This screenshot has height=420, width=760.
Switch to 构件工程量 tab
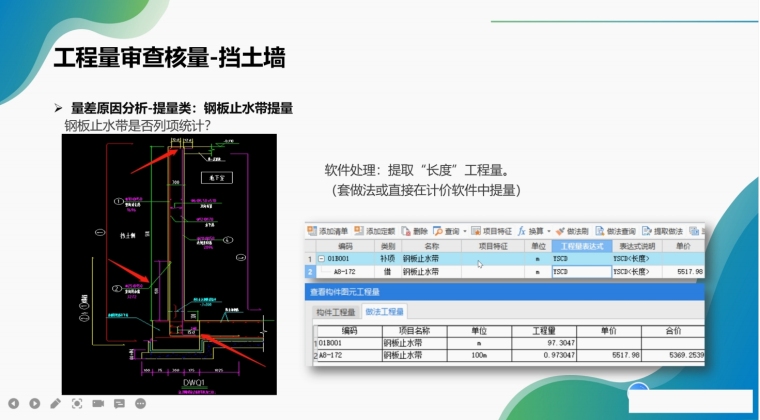[x=335, y=312]
